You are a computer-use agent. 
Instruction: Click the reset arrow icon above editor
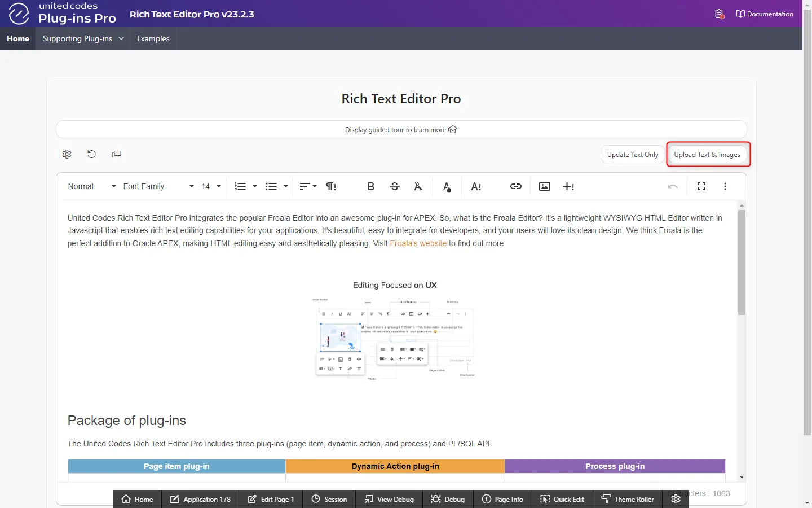pos(91,154)
